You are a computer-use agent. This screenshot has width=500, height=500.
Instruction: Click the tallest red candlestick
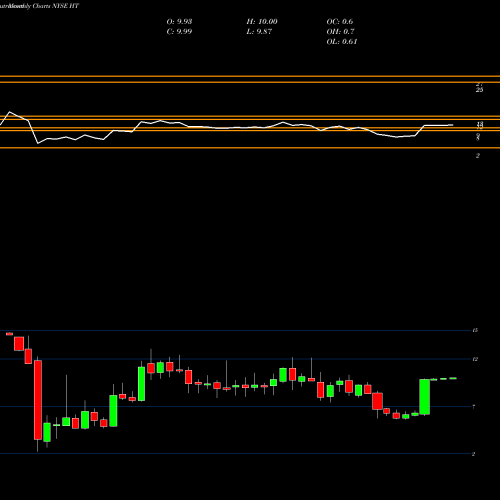pyautogui.click(x=38, y=400)
